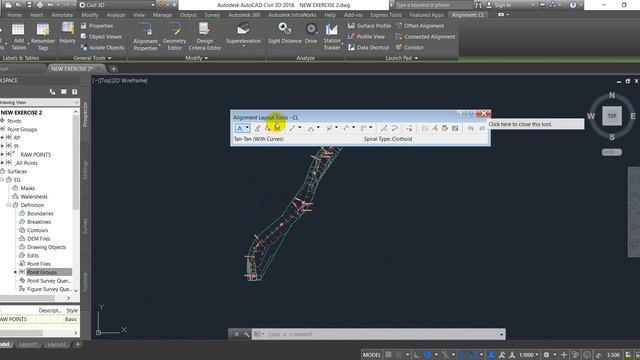Open Properties in General Tools
This screenshot has height=360, width=640.
click(x=97, y=26)
